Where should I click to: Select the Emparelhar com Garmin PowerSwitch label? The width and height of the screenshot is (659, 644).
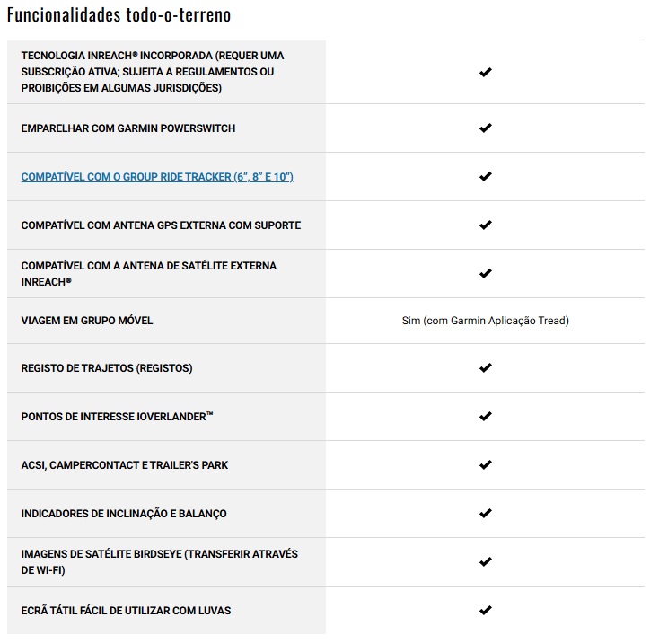pyautogui.click(x=128, y=128)
